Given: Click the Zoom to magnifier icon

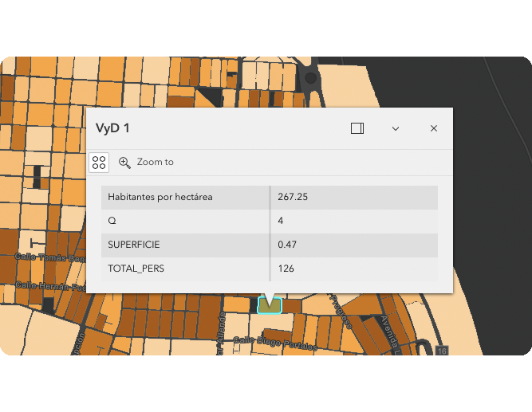Looking at the screenshot, I should [x=124, y=163].
